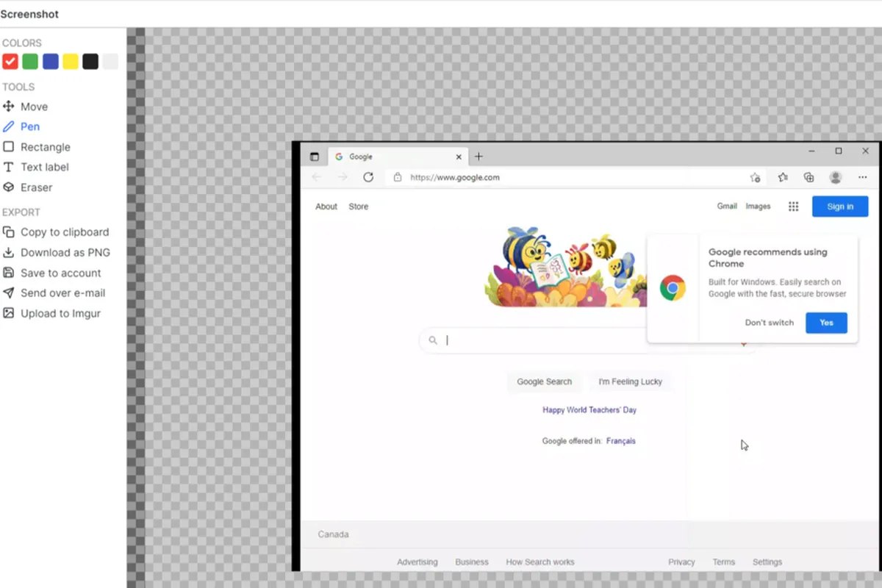Copy screenshot to clipboard

click(56, 232)
